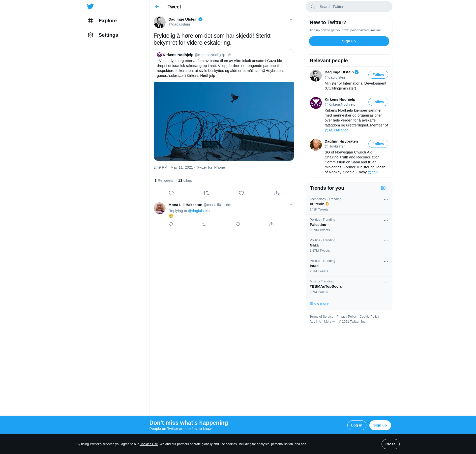This screenshot has height=454, width=476.
Task: Open Ads info link
Action: pos(315,322)
